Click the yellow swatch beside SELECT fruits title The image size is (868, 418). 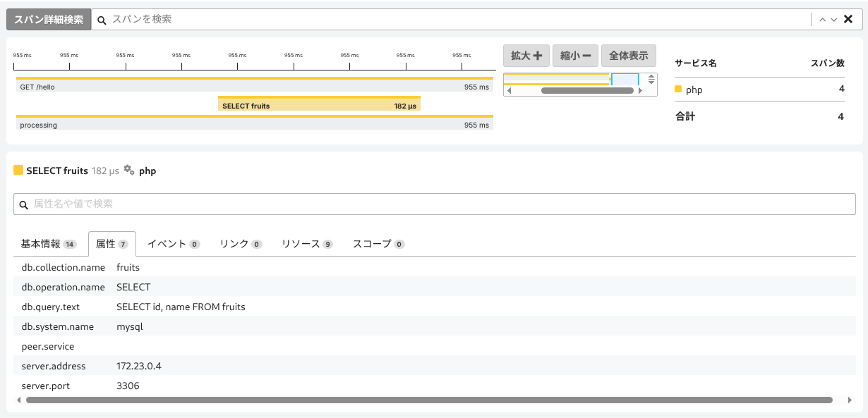(18, 171)
